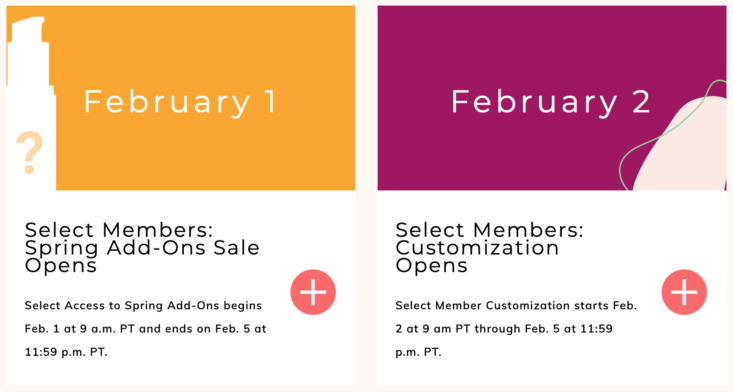Image resolution: width=733 pixels, height=392 pixels.
Task: Open the Spring Add-Ons Sale Opens heading
Action: [142, 248]
